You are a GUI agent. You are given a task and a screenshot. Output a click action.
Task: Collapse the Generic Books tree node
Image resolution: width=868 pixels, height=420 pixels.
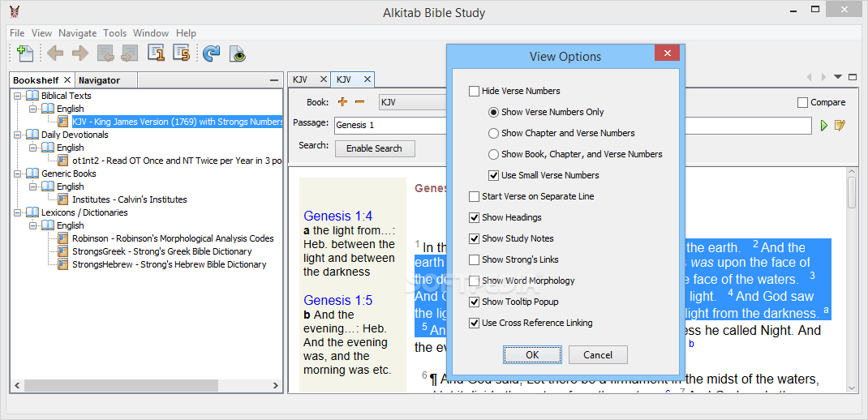click(17, 174)
